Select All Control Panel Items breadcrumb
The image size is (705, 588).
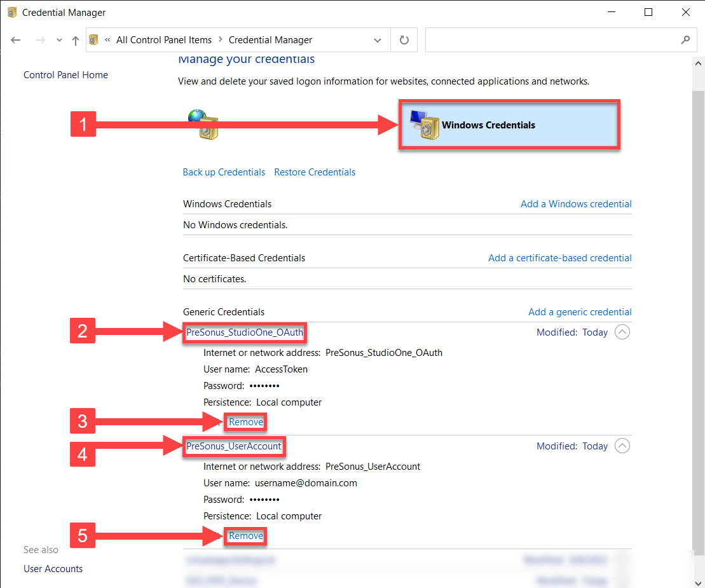[x=163, y=40]
